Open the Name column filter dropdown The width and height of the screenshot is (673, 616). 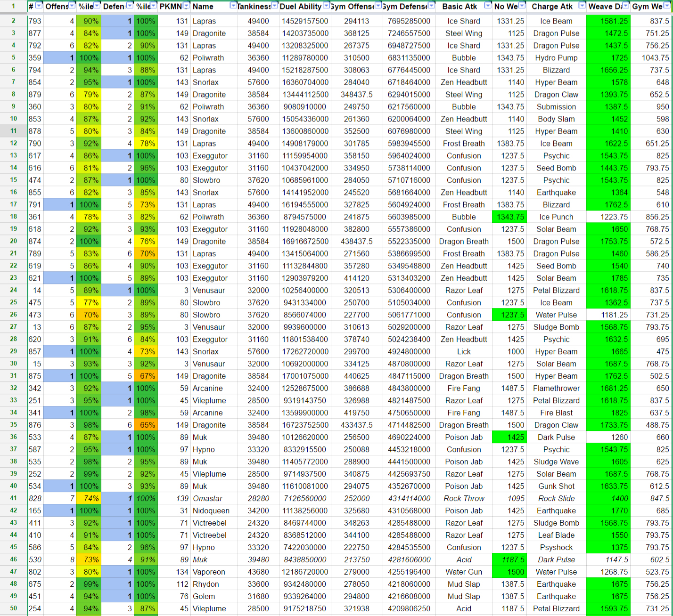[233, 6]
